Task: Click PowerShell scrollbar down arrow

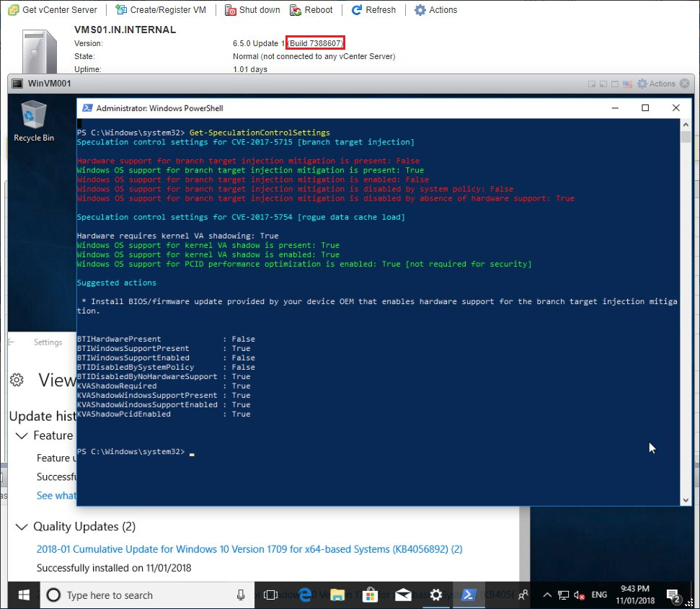Action: point(686,500)
